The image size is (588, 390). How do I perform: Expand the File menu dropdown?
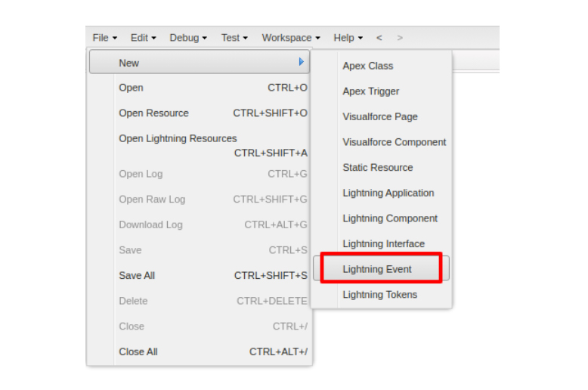pyautogui.click(x=104, y=38)
